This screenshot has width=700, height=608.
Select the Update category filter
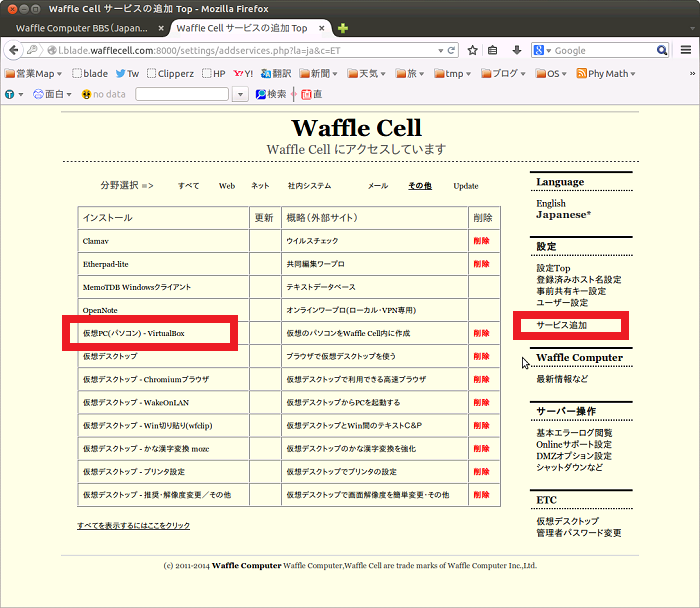click(466, 186)
